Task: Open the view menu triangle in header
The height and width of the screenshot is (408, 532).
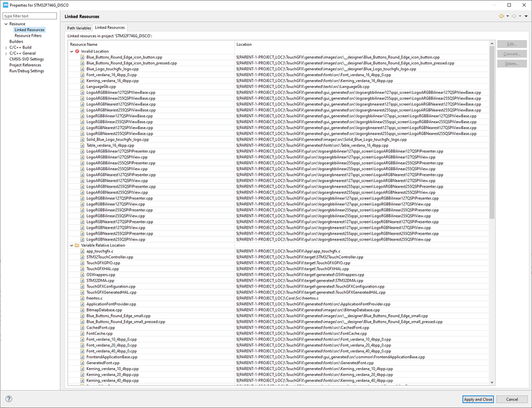Action: (526, 17)
